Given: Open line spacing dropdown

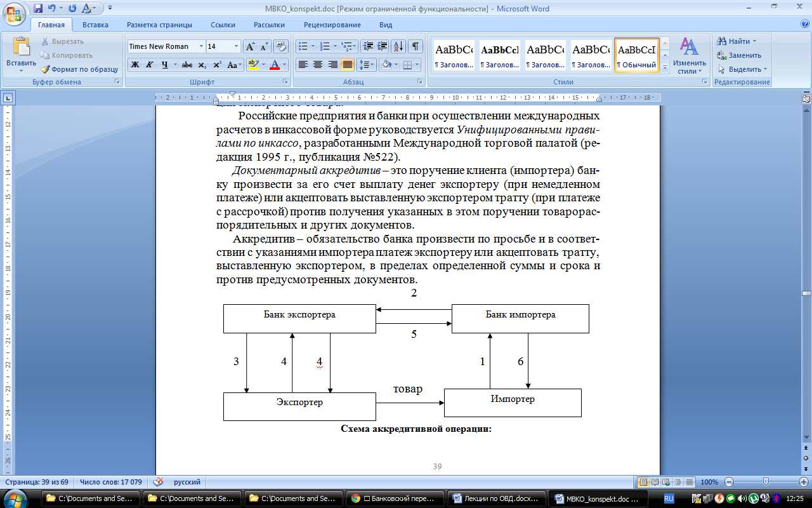Looking at the screenshot, I should 367,65.
